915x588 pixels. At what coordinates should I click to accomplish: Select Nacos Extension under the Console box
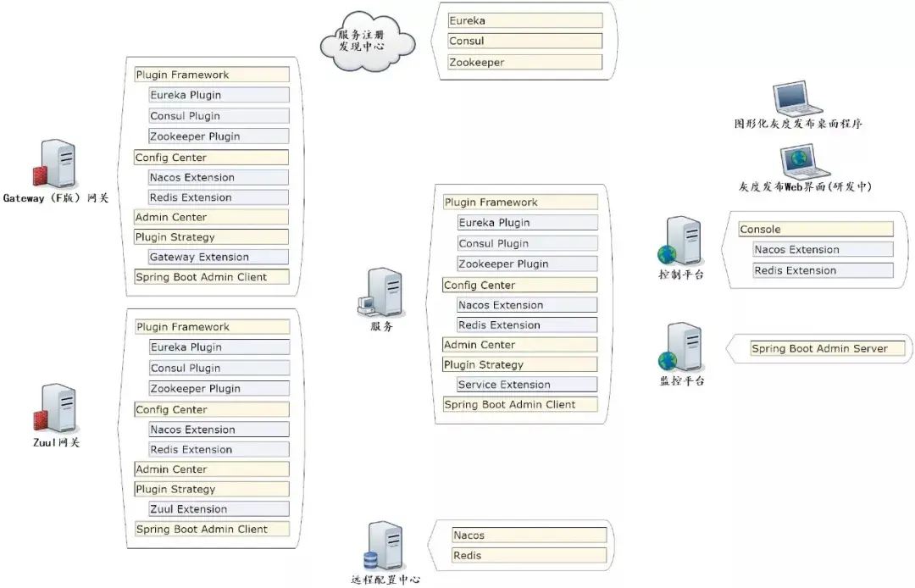(823, 250)
